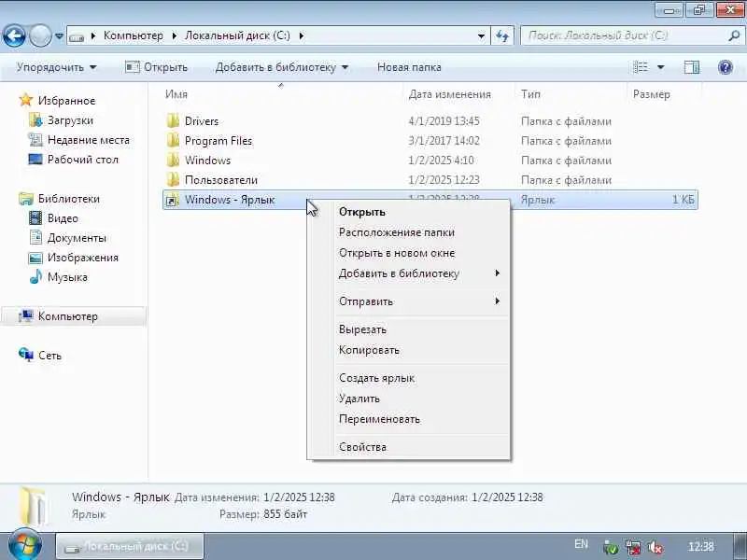The width and height of the screenshot is (747, 560).
Task: Click the Forward navigation arrow
Action: (40, 35)
